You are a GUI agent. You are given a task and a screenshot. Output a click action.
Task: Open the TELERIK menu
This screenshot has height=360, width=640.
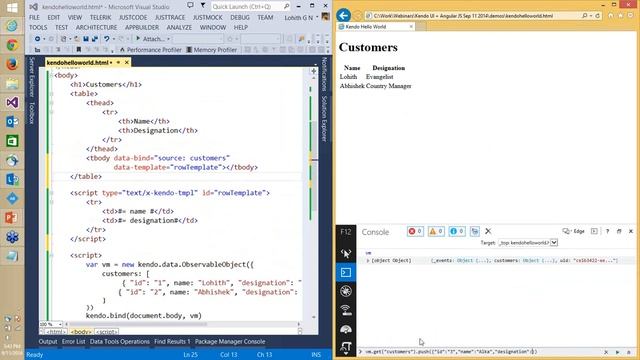pyautogui.click(x=100, y=18)
